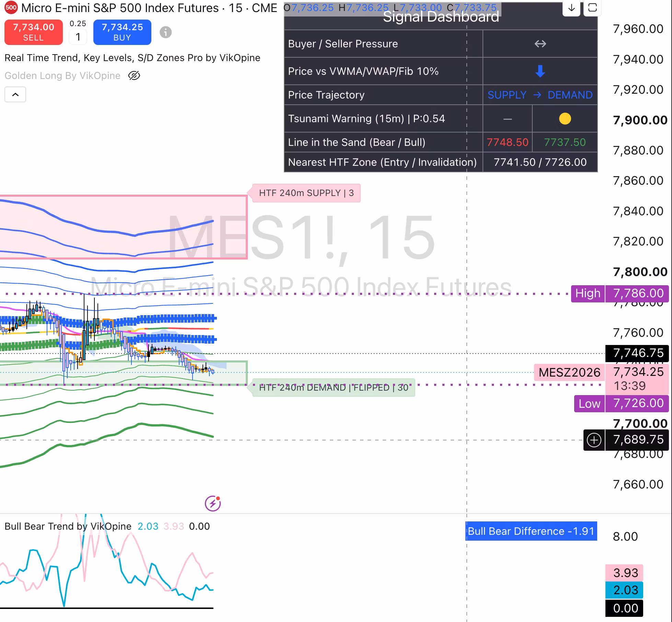This screenshot has width=672, height=622.
Task: Click the blue 2.03 value on oscillator scale
Action: pyautogui.click(x=625, y=590)
